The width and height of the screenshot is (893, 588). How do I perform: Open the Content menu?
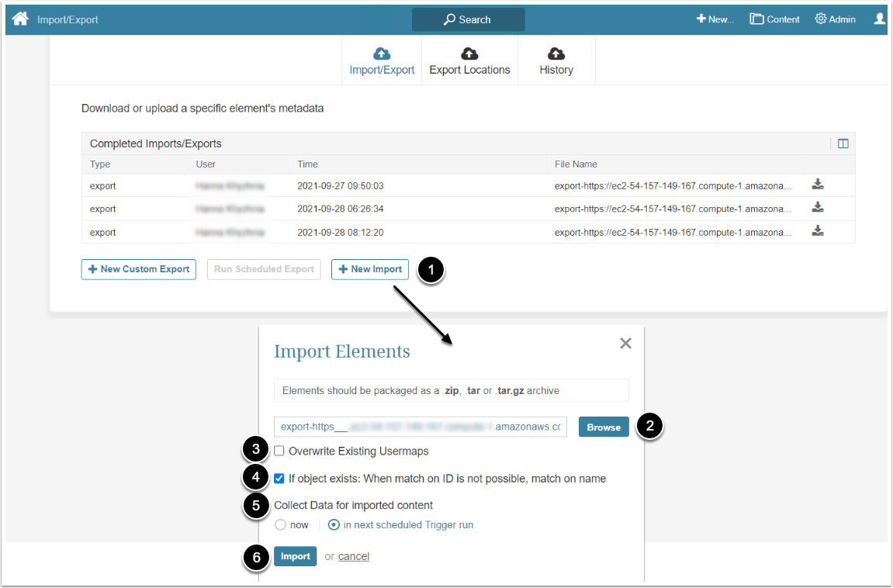pos(774,19)
